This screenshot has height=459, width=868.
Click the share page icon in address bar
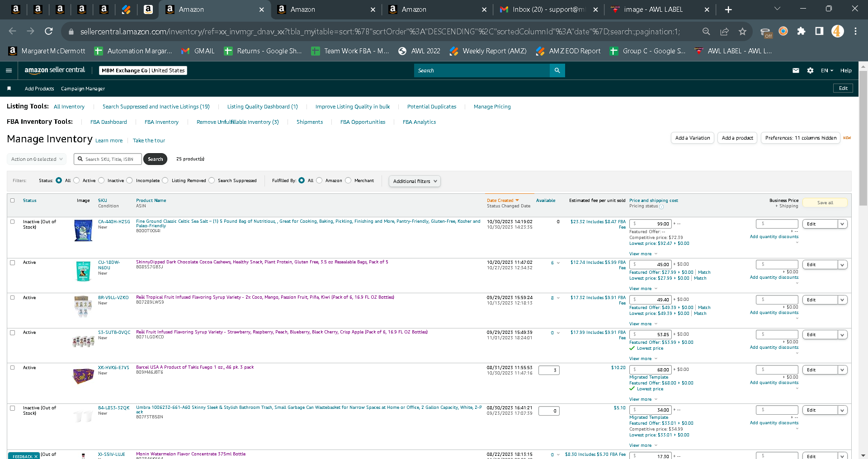724,31
